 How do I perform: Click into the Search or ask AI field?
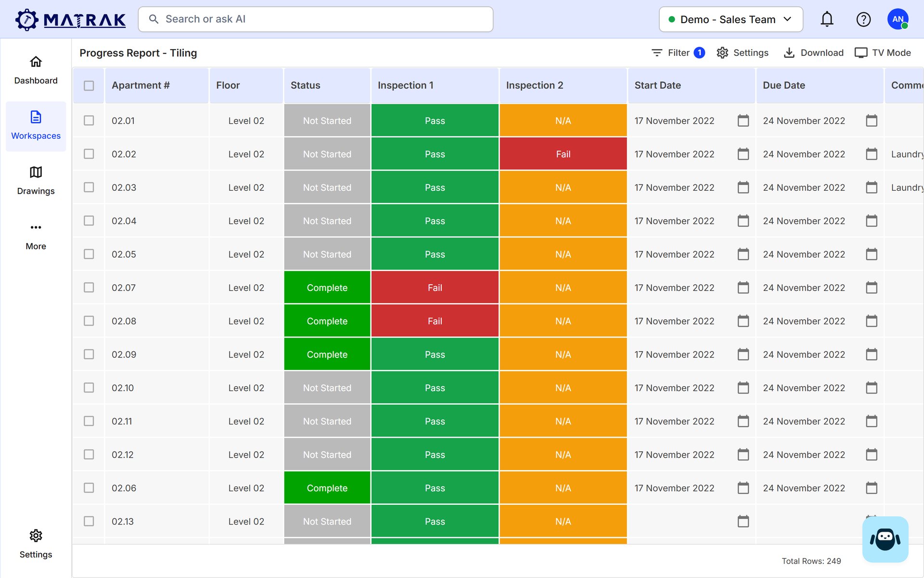316,19
